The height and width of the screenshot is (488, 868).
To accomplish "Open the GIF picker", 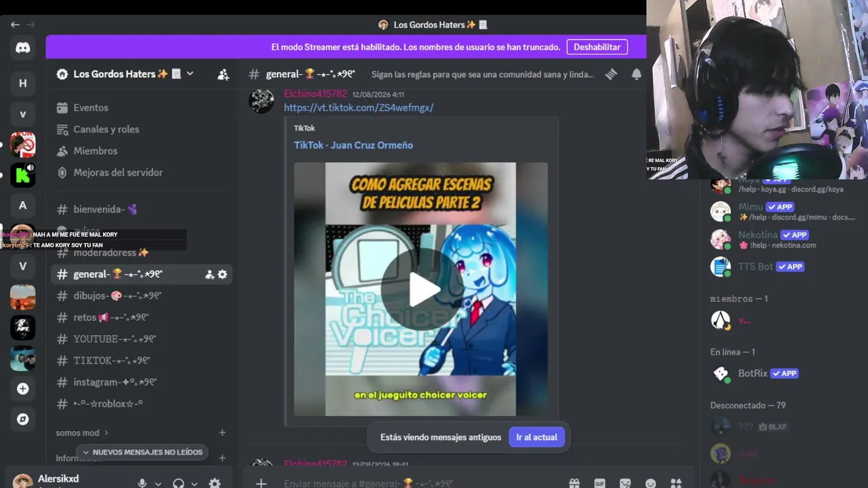I will (599, 483).
